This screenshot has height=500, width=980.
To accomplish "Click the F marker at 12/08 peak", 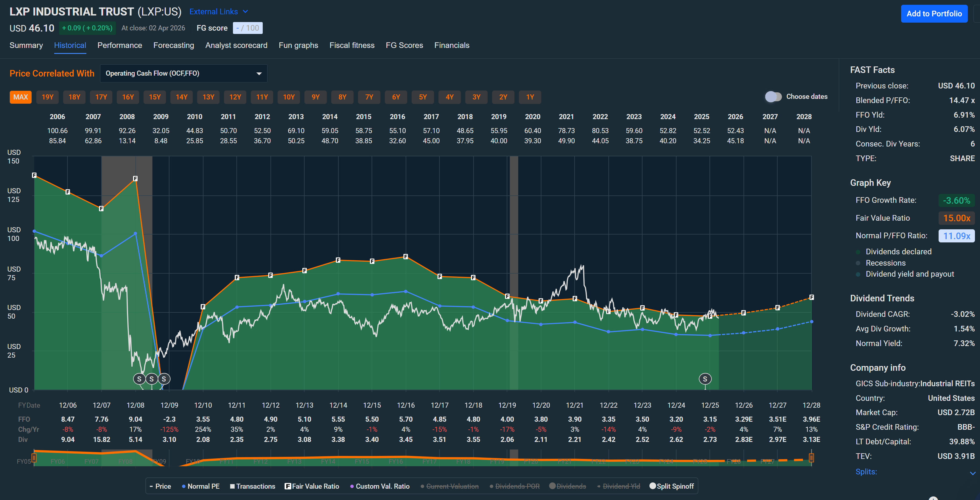I will (136, 178).
